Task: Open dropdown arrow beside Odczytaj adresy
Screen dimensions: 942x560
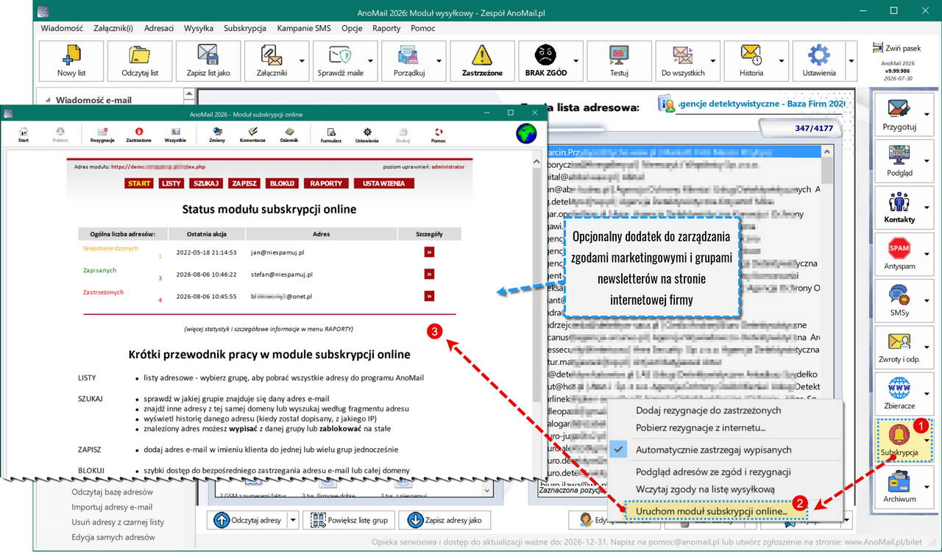Action: click(x=294, y=520)
